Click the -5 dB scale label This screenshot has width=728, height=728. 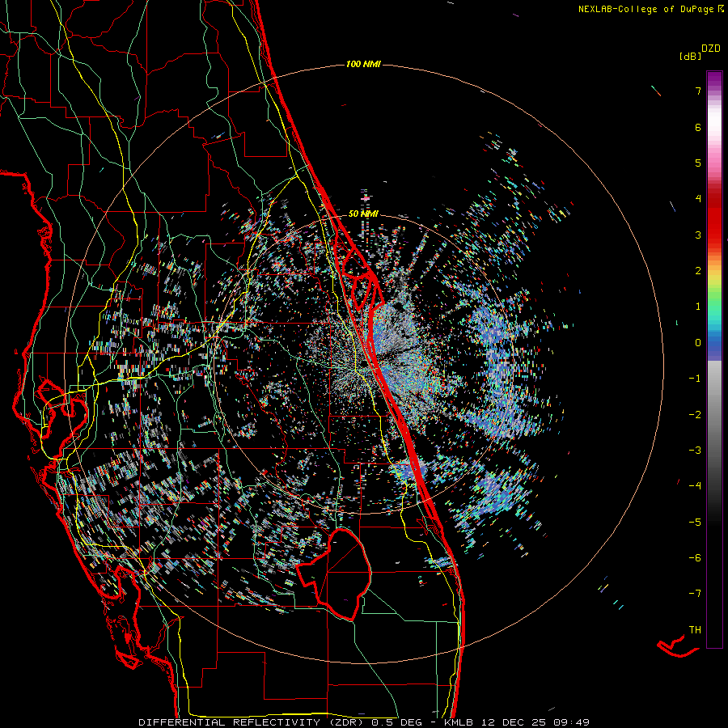pos(695,522)
